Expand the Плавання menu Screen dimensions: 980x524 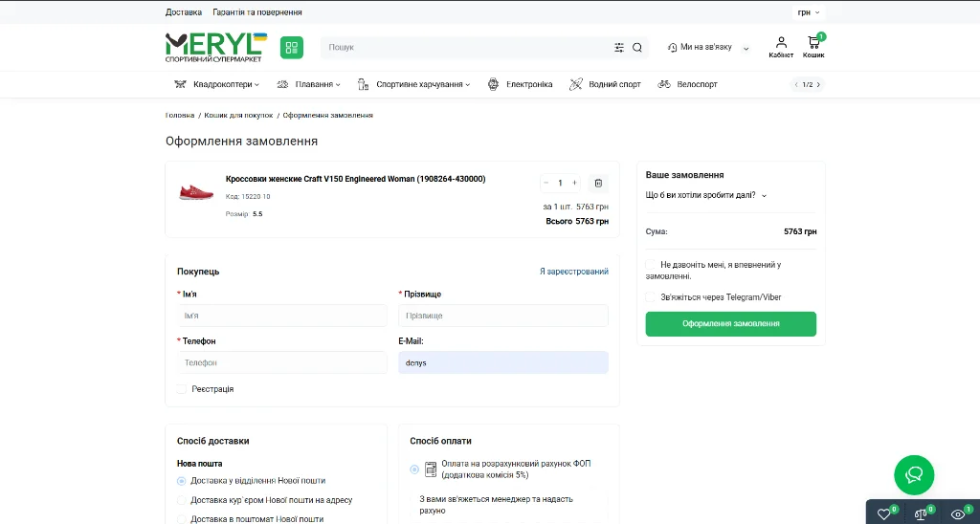(318, 84)
